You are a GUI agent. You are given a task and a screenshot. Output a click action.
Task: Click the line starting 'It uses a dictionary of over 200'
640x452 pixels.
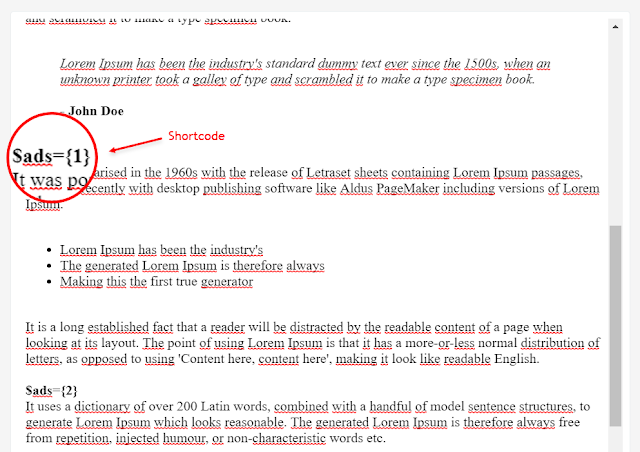pos(308,407)
